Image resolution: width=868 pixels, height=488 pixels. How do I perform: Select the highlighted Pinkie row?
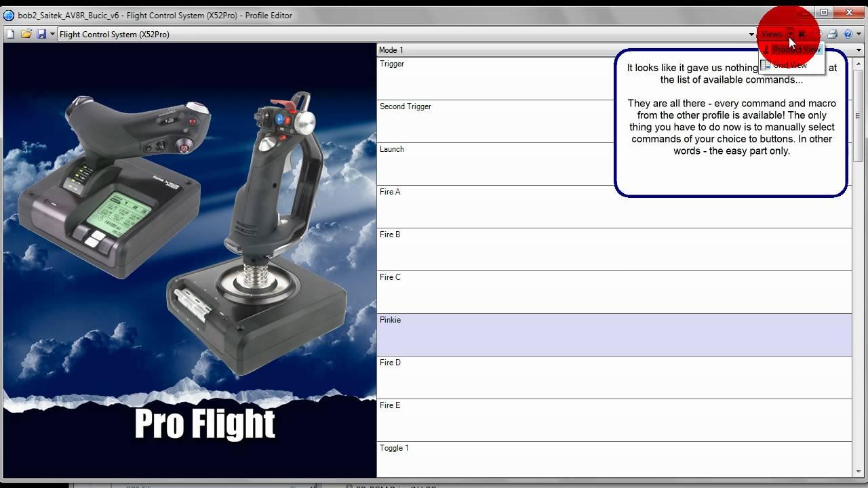coord(614,335)
